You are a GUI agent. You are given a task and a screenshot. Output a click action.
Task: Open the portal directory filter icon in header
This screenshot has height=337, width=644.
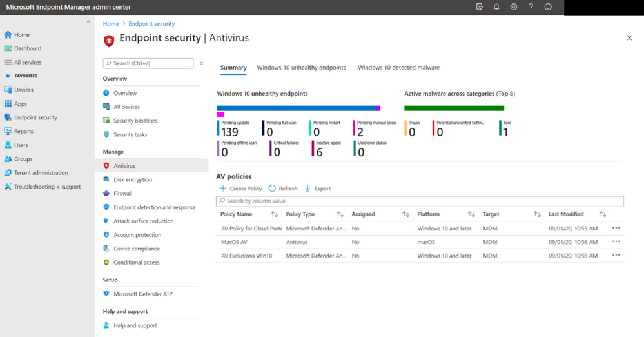tap(480, 7)
